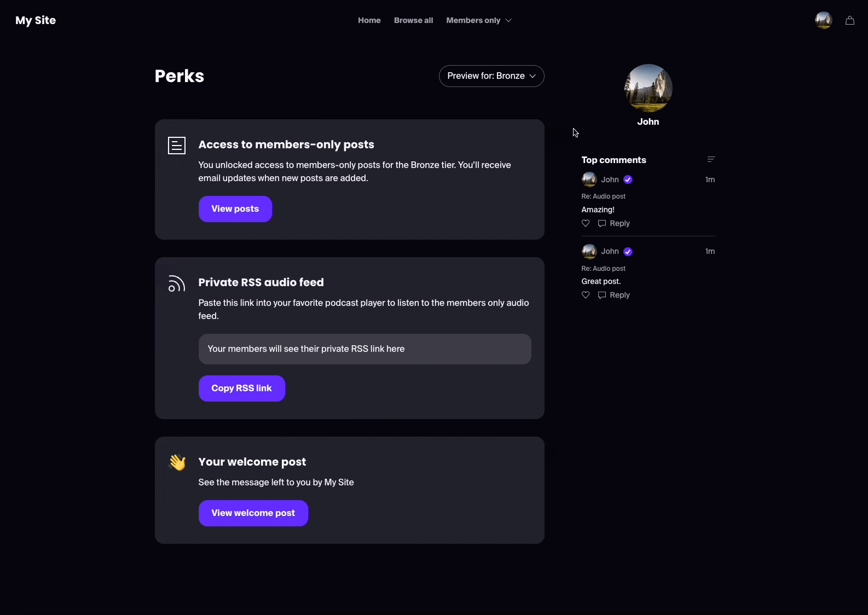Click the speech bubble icon on 'Great post.' comment
The image size is (868, 615).
pos(601,295)
